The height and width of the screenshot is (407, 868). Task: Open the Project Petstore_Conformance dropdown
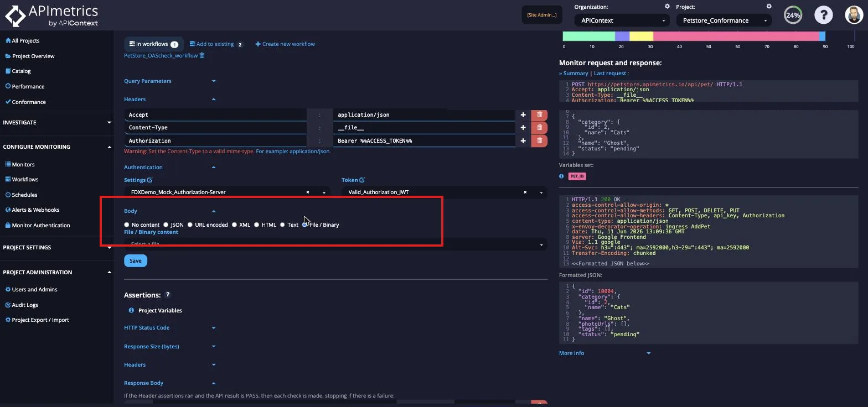pyautogui.click(x=724, y=20)
